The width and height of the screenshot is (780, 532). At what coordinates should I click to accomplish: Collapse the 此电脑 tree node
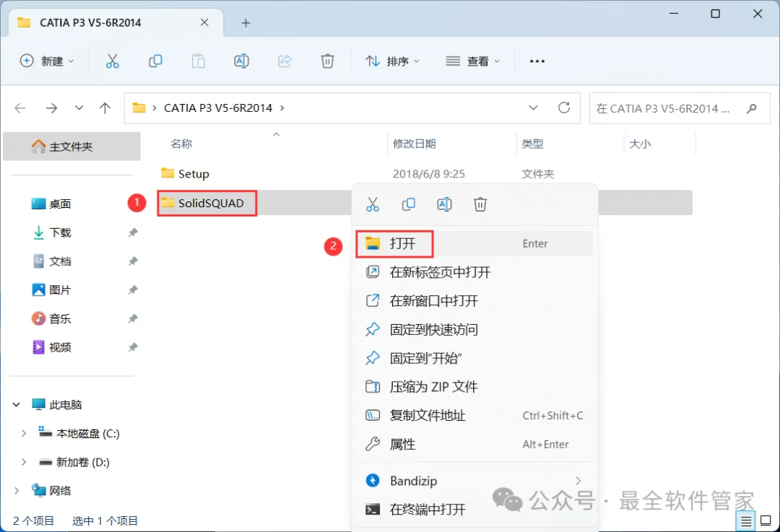point(17,405)
